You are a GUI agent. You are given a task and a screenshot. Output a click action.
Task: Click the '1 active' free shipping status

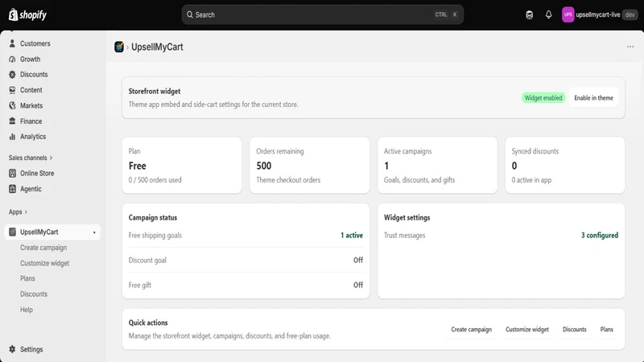tap(352, 235)
